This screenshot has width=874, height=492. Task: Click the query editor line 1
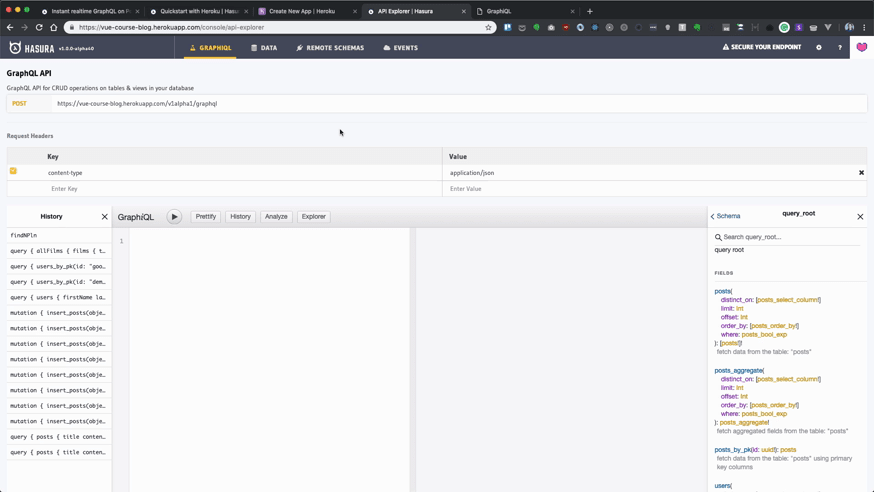point(269,241)
